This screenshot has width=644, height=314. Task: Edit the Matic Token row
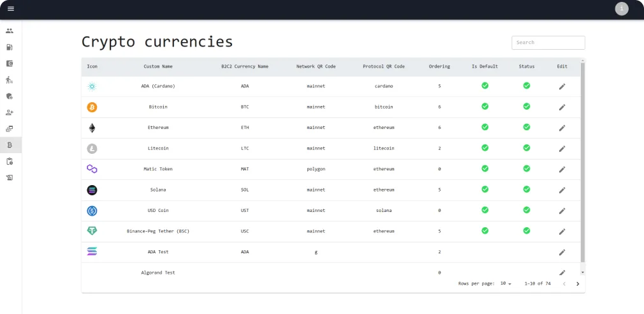pos(562,169)
